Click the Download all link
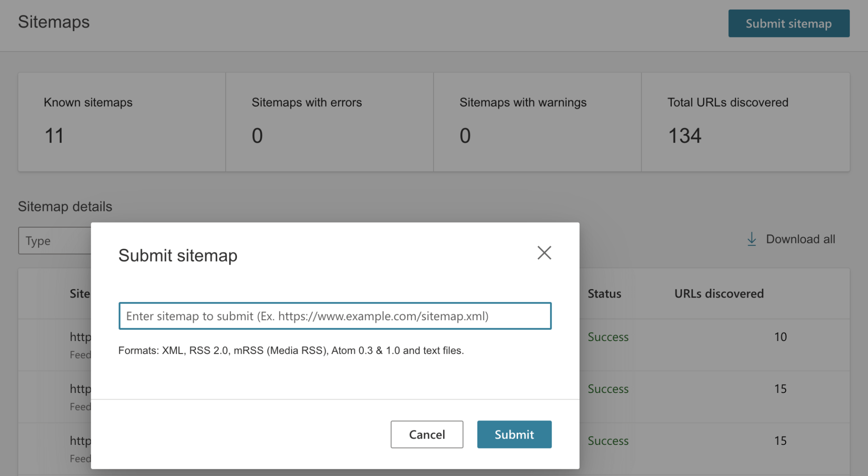The width and height of the screenshot is (868, 476). [800, 239]
